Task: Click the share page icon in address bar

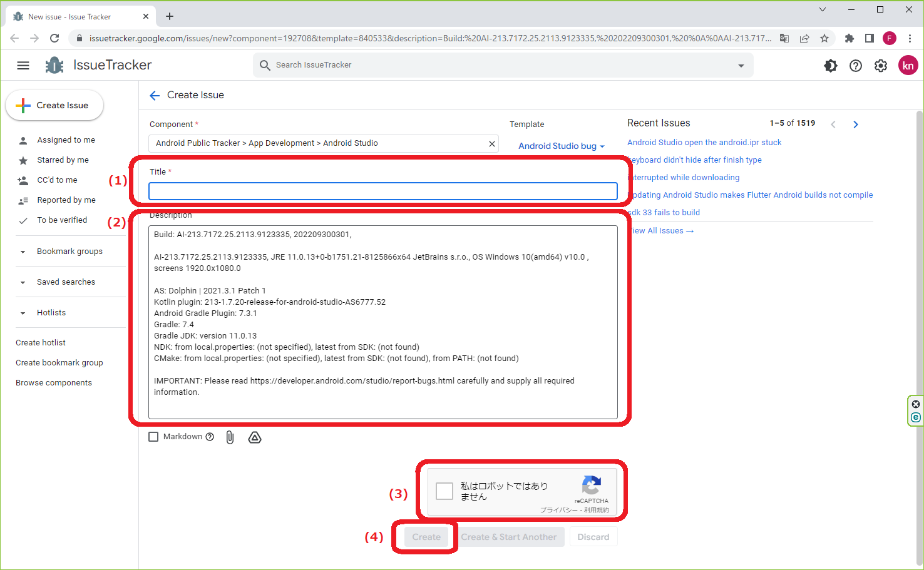Action: point(804,38)
